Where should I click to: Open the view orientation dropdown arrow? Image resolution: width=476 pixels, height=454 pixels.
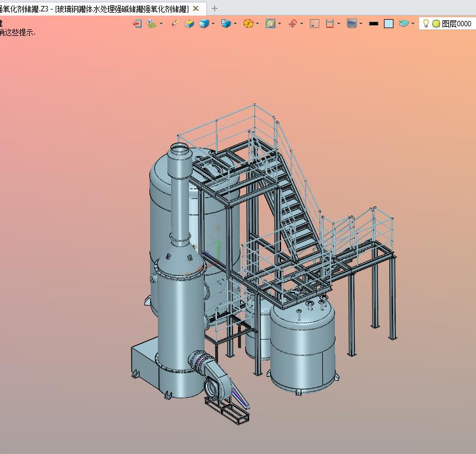click(x=235, y=24)
